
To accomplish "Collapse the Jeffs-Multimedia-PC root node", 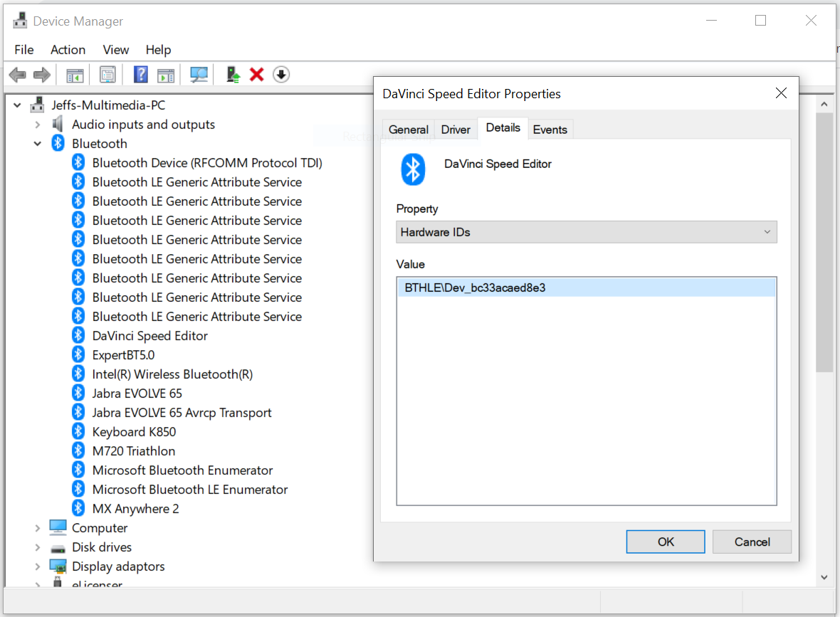I will point(17,105).
